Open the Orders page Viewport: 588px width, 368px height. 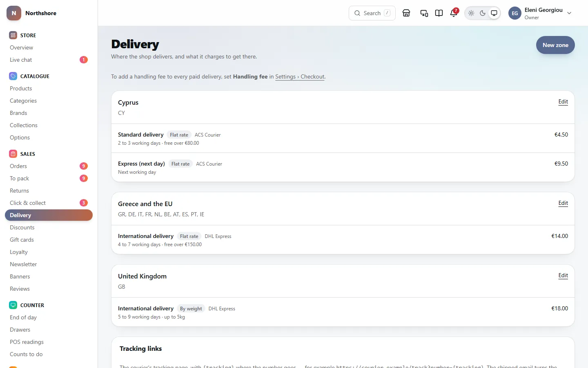coord(49,166)
